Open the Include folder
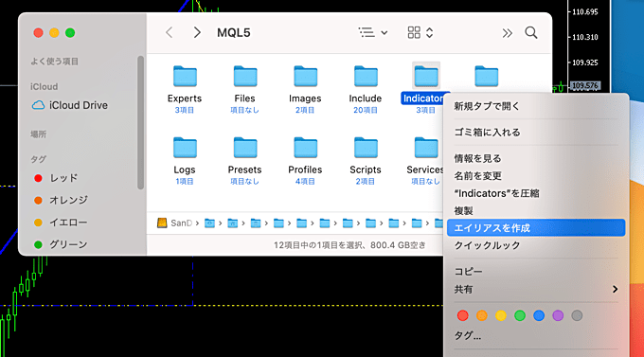This screenshot has height=357, width=644. coord(366,77)
